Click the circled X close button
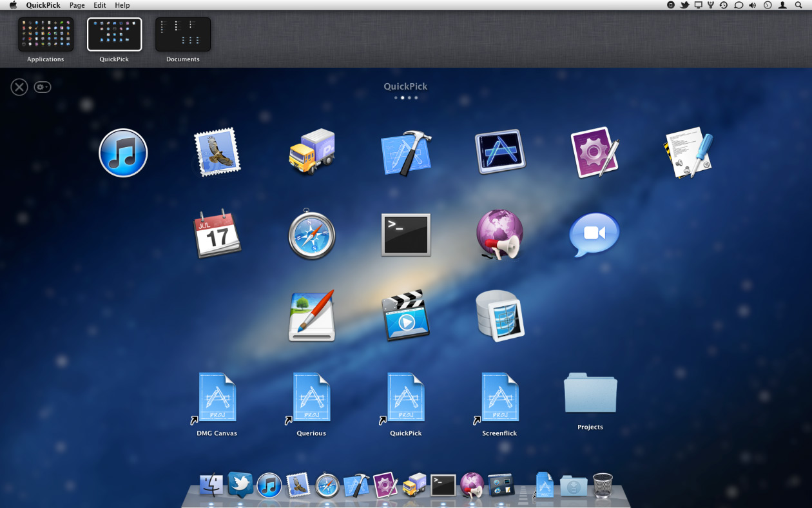The width and height of the screenshot is (812, 508). (x=19, y=87)
